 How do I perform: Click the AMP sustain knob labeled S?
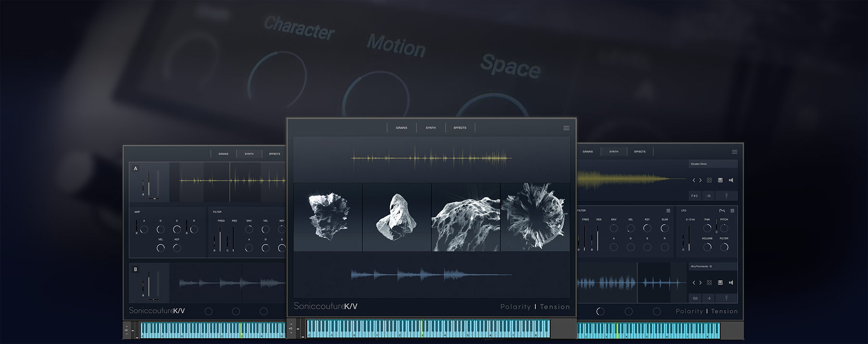coord(177,229)
